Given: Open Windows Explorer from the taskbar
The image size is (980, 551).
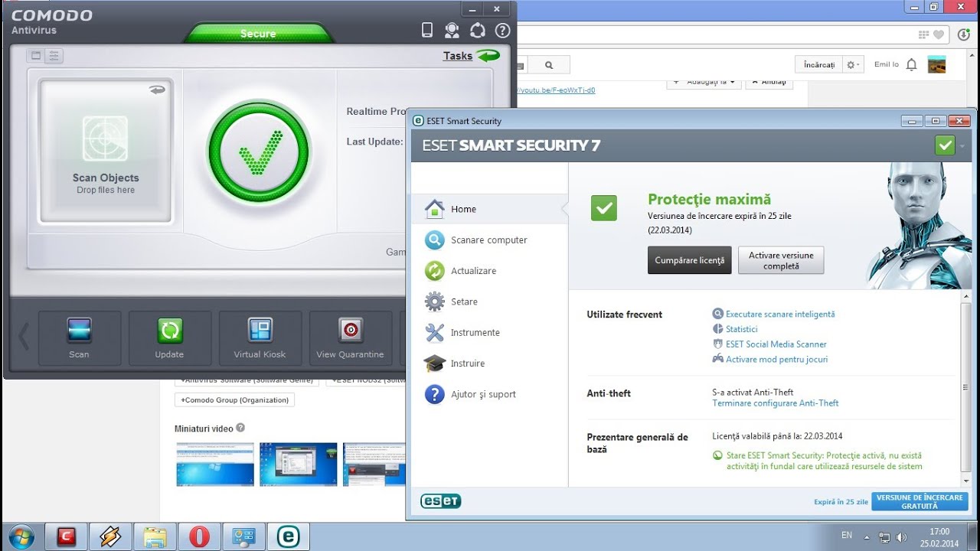Looking at the screenshot, I should (155, 536).
